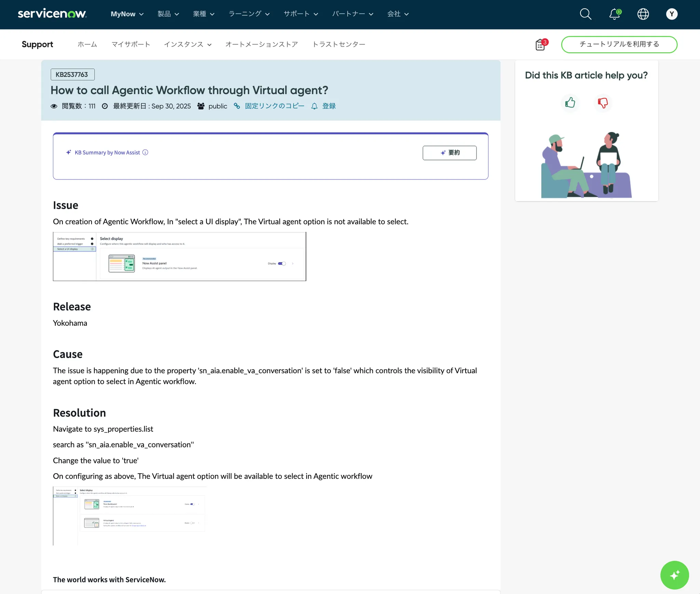Click 固定リンクのコピー link

point(274,106)
